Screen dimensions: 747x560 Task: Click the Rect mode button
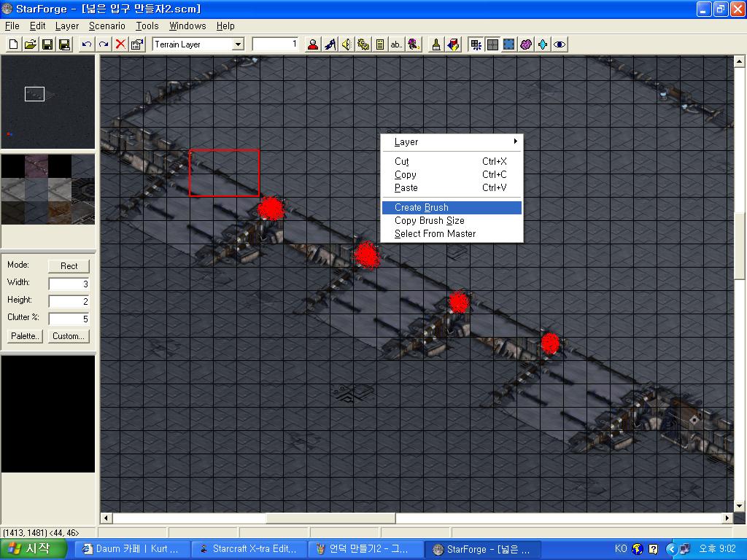click(69, 266)
